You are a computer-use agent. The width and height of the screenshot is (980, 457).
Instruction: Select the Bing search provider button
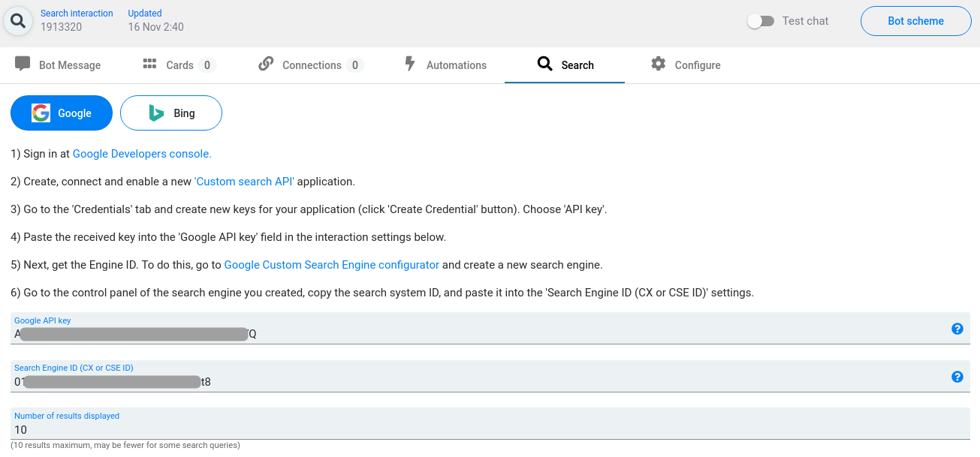point(171,113)
